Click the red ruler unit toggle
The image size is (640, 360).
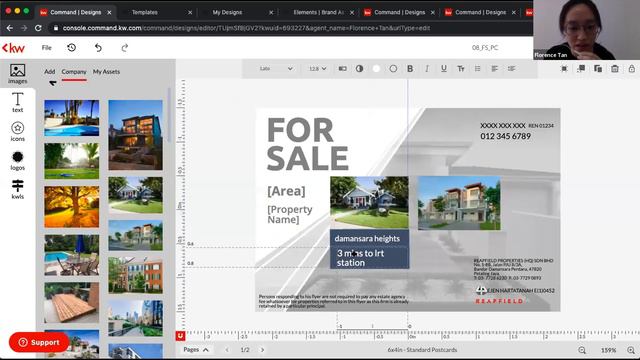coord(180,336)
